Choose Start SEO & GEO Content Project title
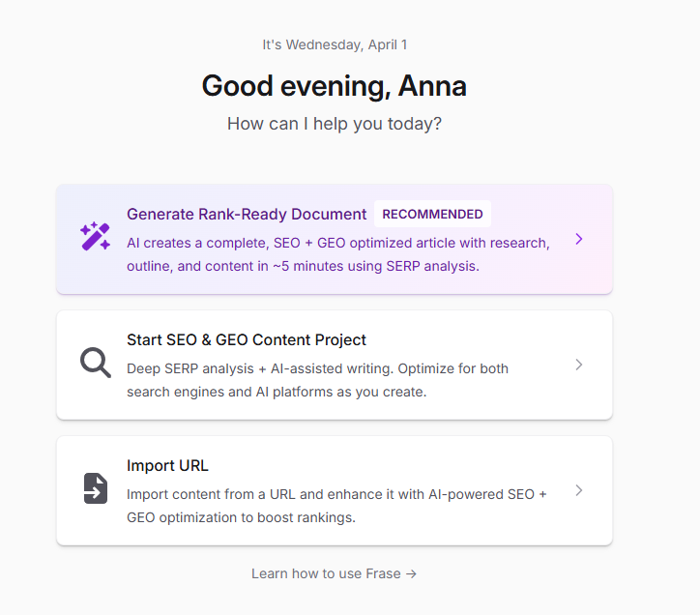Screen dimensions: 700x615 247,340
